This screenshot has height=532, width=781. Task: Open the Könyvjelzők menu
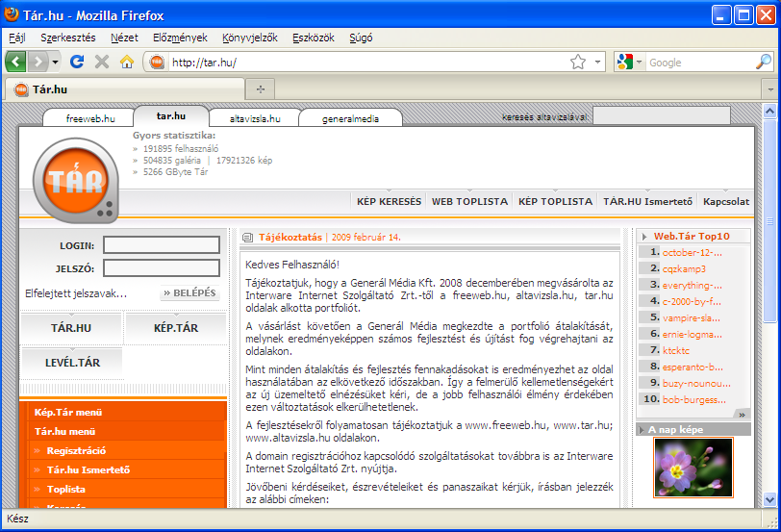[249, 38]
